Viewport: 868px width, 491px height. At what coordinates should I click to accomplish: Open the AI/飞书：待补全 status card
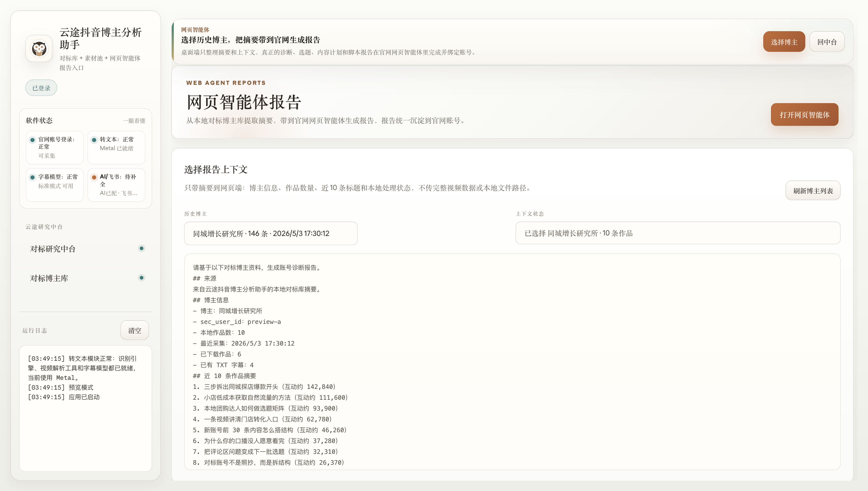tap(116, 185)
